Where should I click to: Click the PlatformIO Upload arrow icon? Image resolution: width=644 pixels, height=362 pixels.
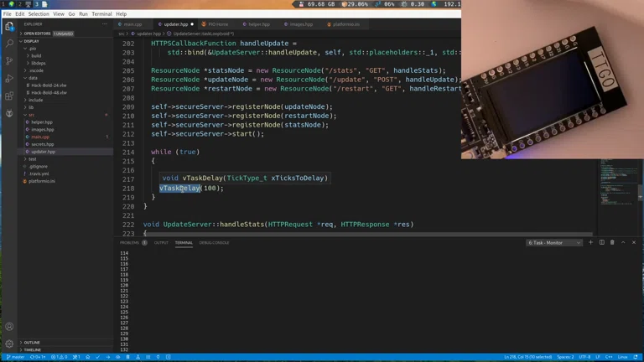[x=108, y=357]
